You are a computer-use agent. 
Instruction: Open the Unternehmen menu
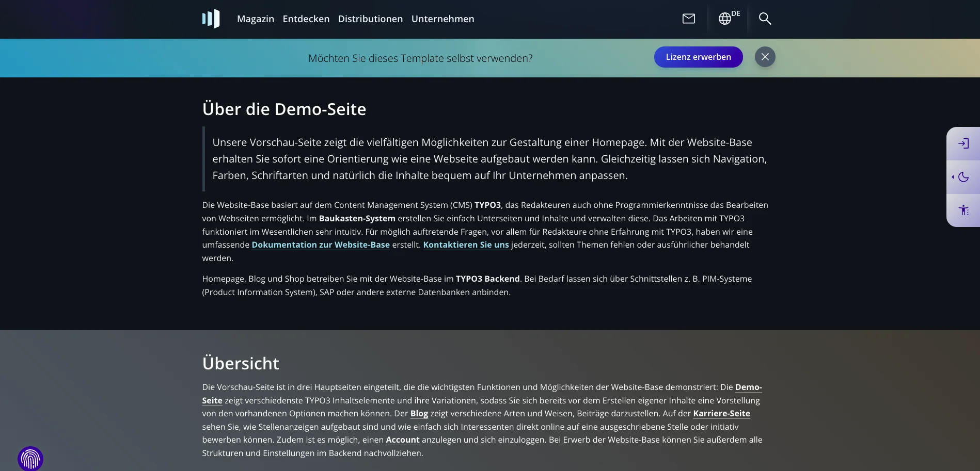[442, 19]
